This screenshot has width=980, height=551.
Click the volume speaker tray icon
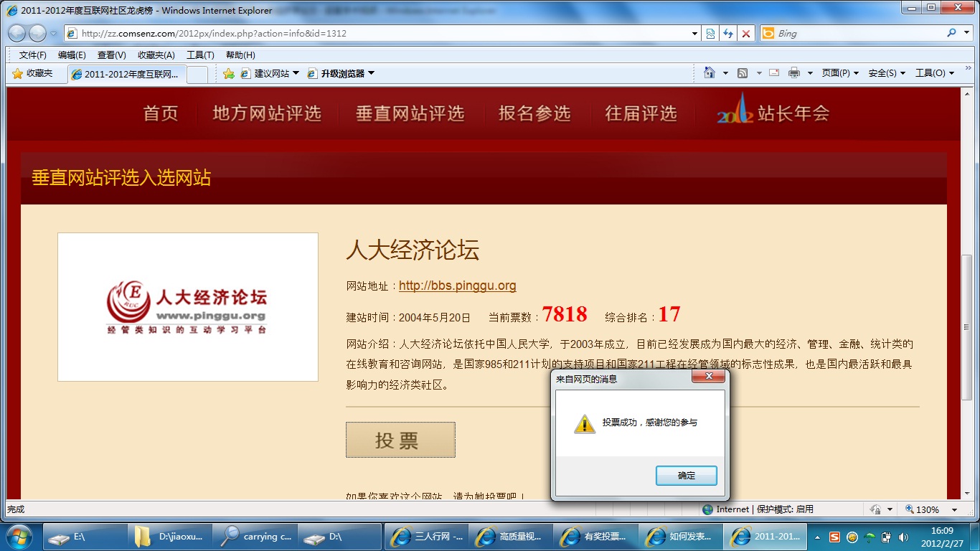point(903,537)
